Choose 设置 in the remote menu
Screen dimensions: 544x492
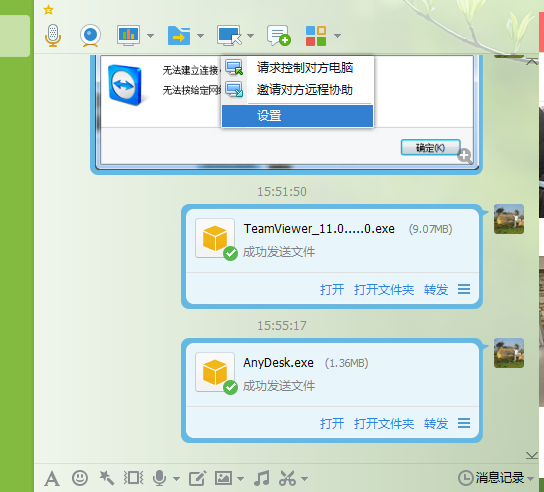[x=297, y=116]
